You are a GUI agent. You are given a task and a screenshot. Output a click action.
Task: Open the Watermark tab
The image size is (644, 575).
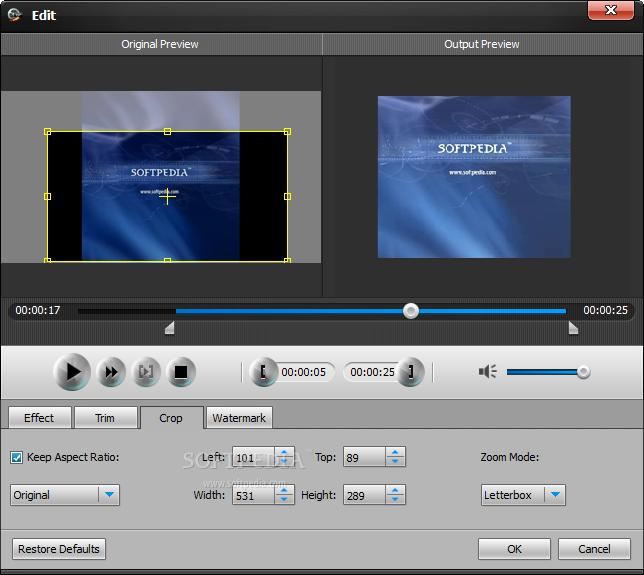coord(239,418)
